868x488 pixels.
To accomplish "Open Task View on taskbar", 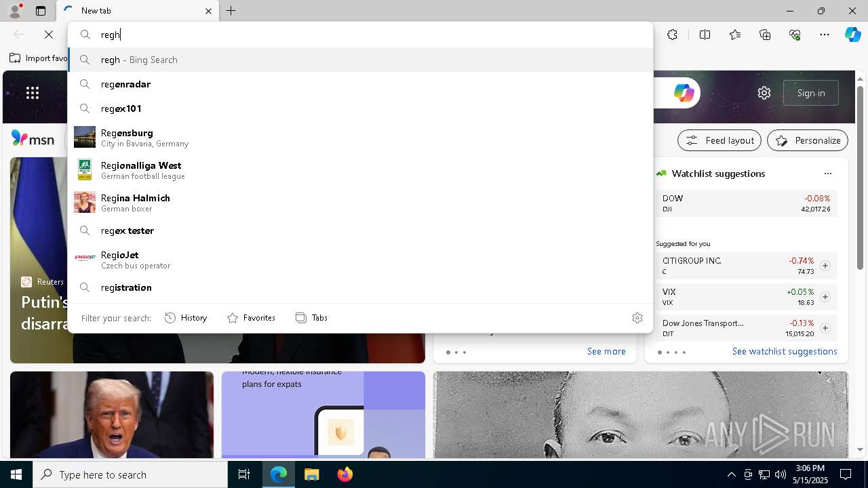I will coord(244,474).
